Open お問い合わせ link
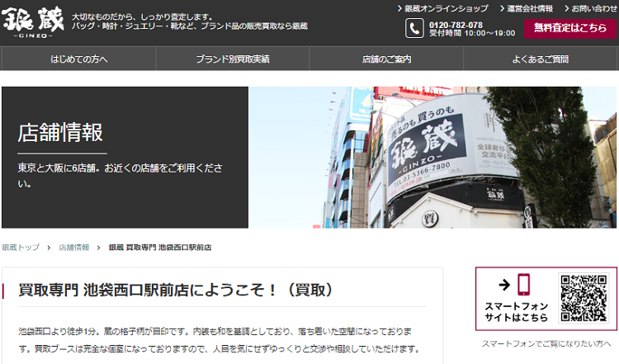Viewport: 619px width, 364px height. (594, 8)
